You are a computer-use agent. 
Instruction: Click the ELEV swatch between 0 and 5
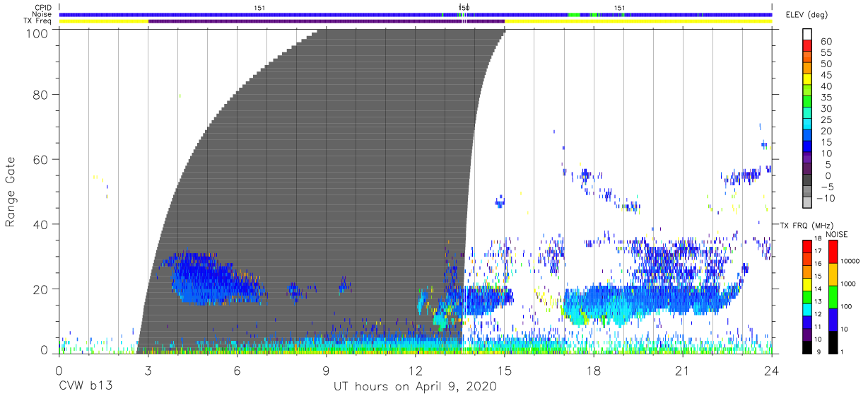(x=807, y=170)
